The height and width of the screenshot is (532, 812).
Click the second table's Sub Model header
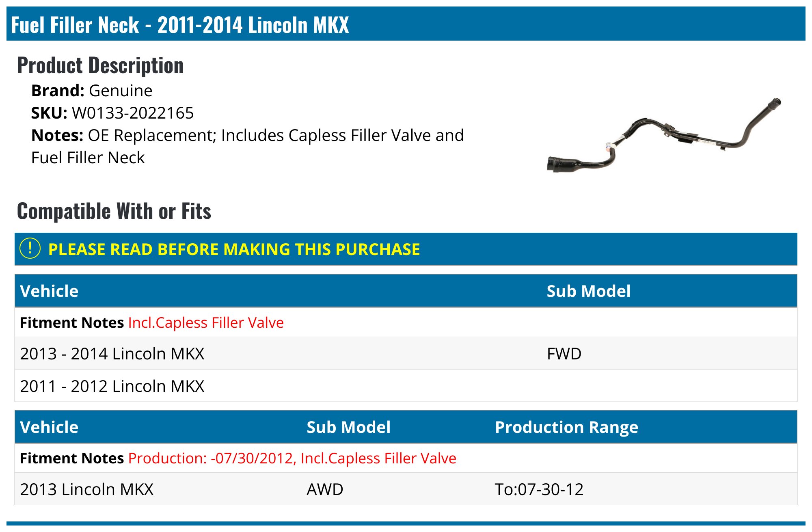pos(348,427)
